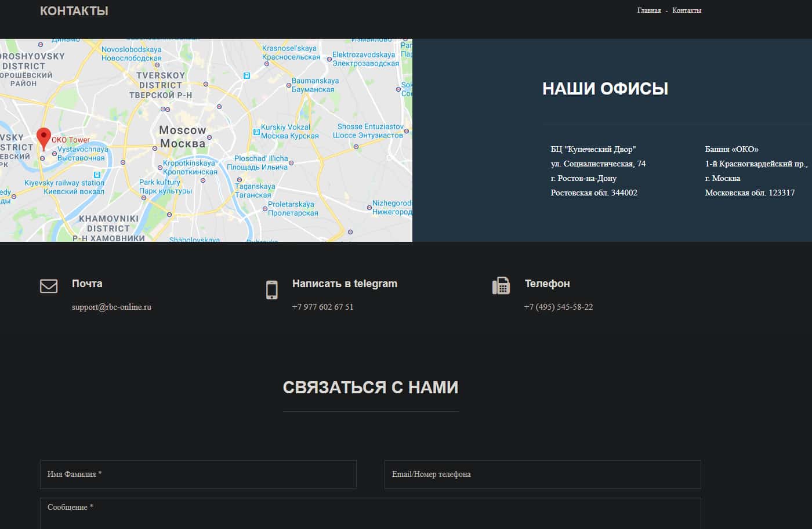Click Proletarskaya metro marker on map
Screen dimensions: 812x529
(x=264, y=204)
